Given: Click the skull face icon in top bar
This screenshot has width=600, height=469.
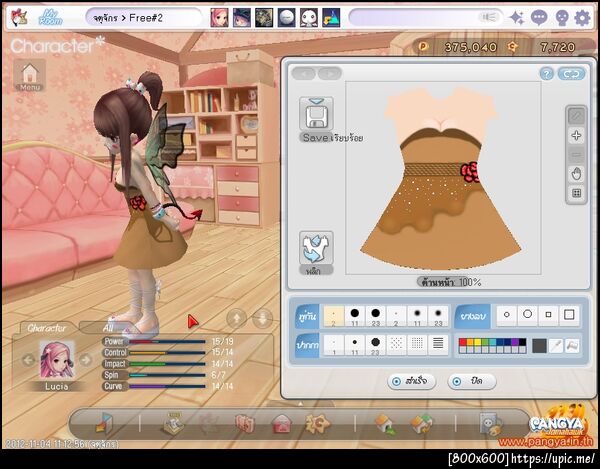Looking at the screenshot, I should 561,18.
